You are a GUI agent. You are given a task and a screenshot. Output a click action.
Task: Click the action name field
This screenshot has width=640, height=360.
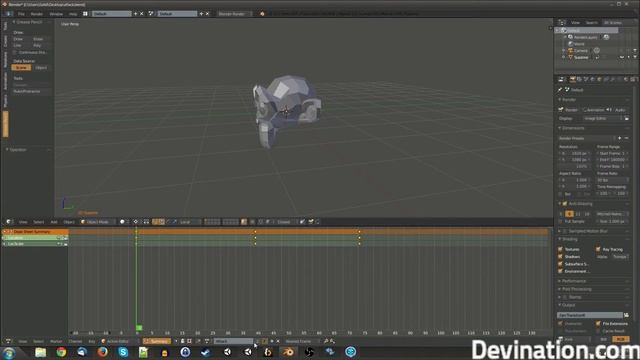click(233, 341)
